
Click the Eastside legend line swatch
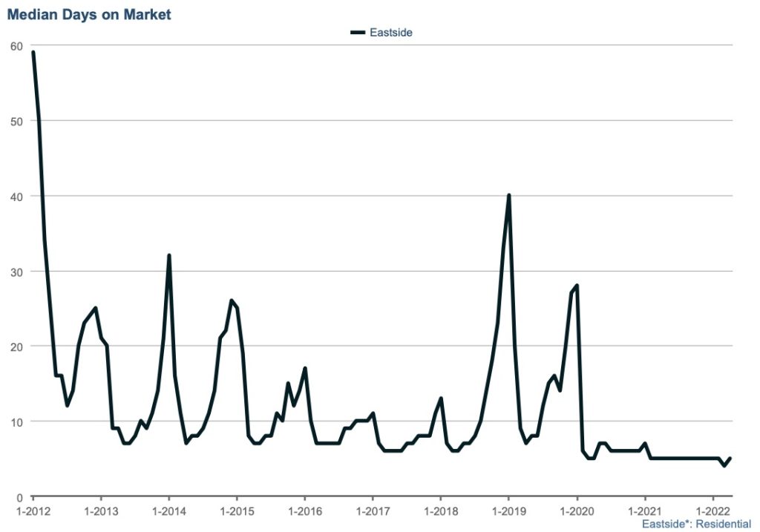tap(358, 32)
